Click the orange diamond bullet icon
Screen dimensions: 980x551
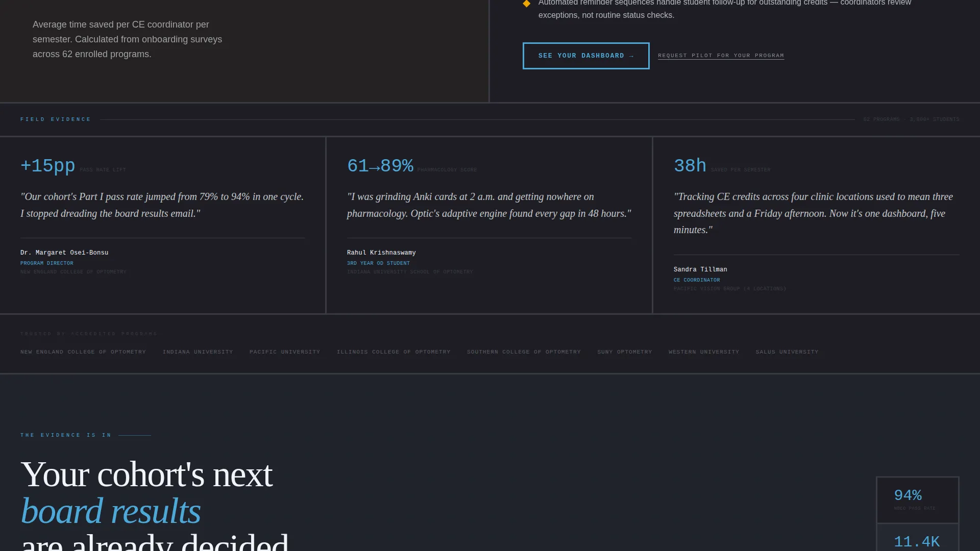point(527,4)
